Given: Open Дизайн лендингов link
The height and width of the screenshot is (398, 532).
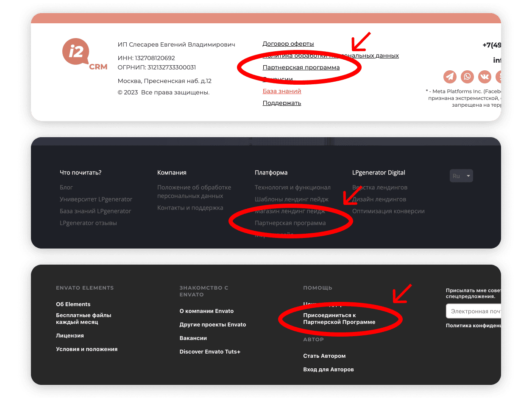Looking at the screenshot, I should click(379, 199).
